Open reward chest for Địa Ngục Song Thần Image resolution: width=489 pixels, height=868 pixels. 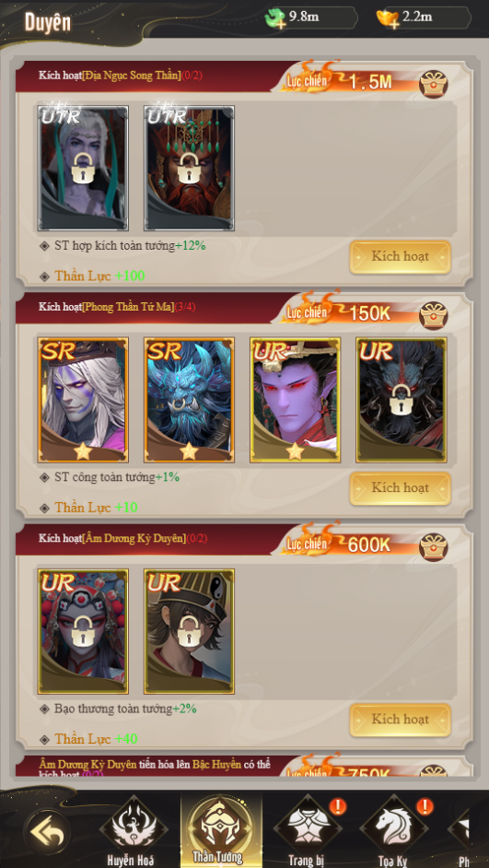coord(433,84)
